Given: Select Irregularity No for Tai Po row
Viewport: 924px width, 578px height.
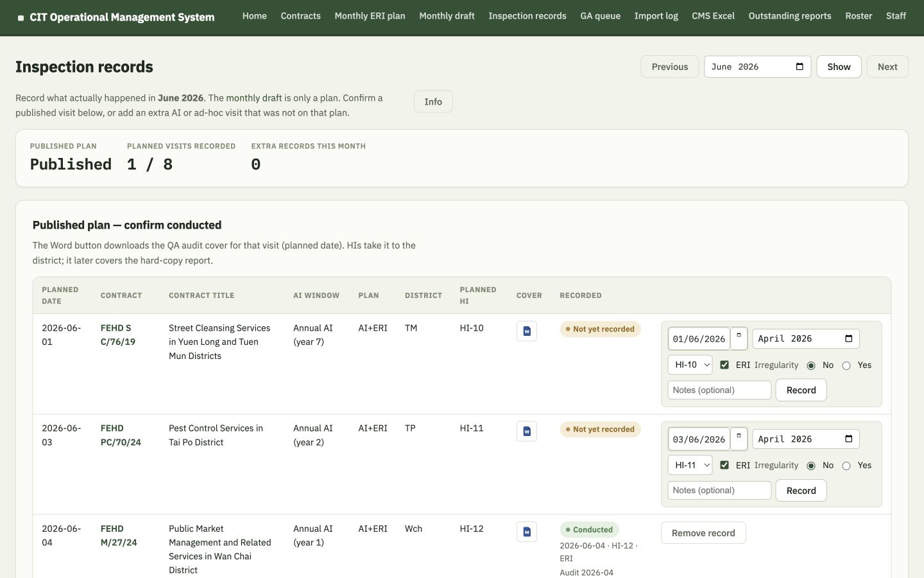Looking at the screenshot, I should 811,466.
